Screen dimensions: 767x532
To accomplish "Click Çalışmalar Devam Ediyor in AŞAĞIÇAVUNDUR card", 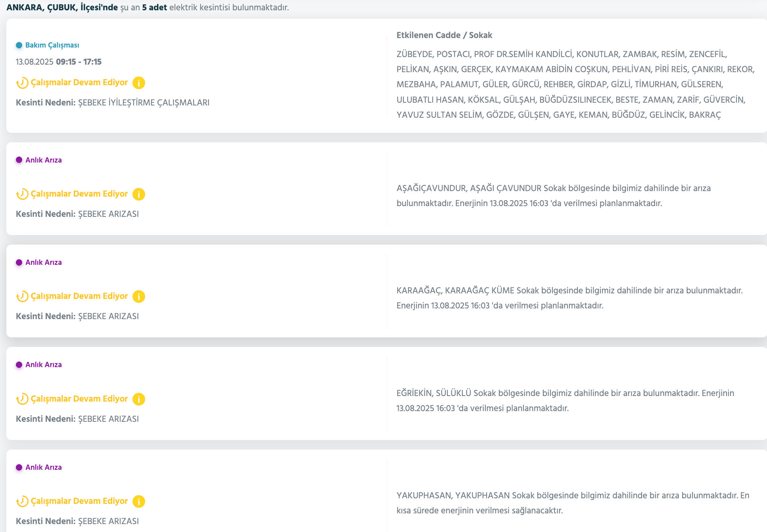I will click(79, 194).
